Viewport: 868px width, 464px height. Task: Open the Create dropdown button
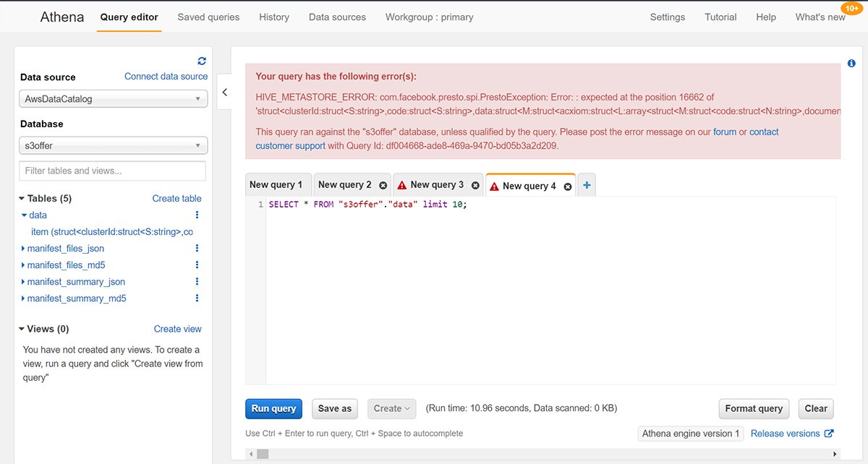(391, 408)
